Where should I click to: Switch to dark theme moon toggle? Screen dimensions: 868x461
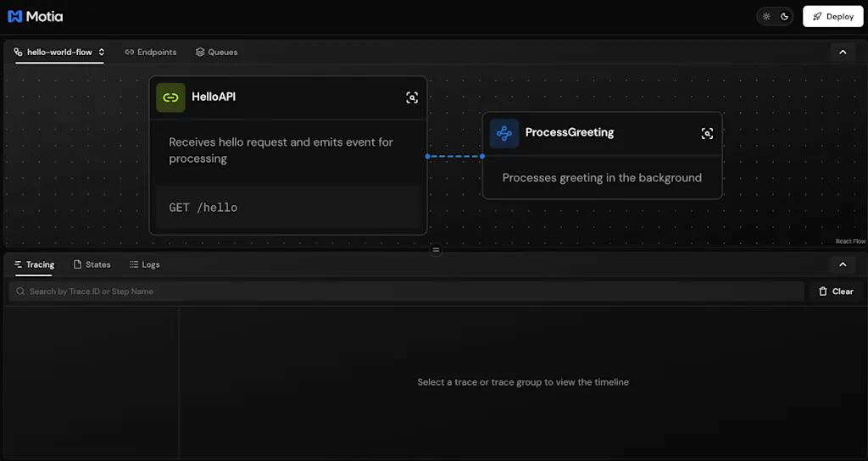[x=784, y=17]
